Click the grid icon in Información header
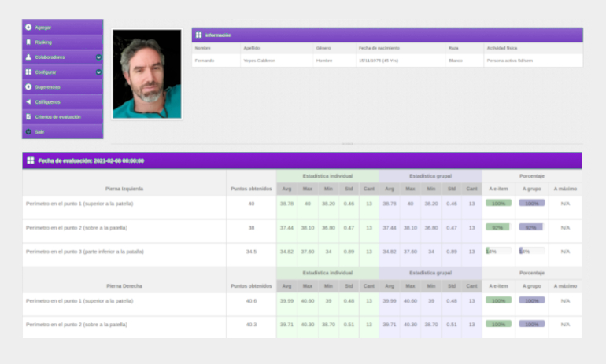The height and width of the screenshot is (364, 606). (x=198, y=35)
